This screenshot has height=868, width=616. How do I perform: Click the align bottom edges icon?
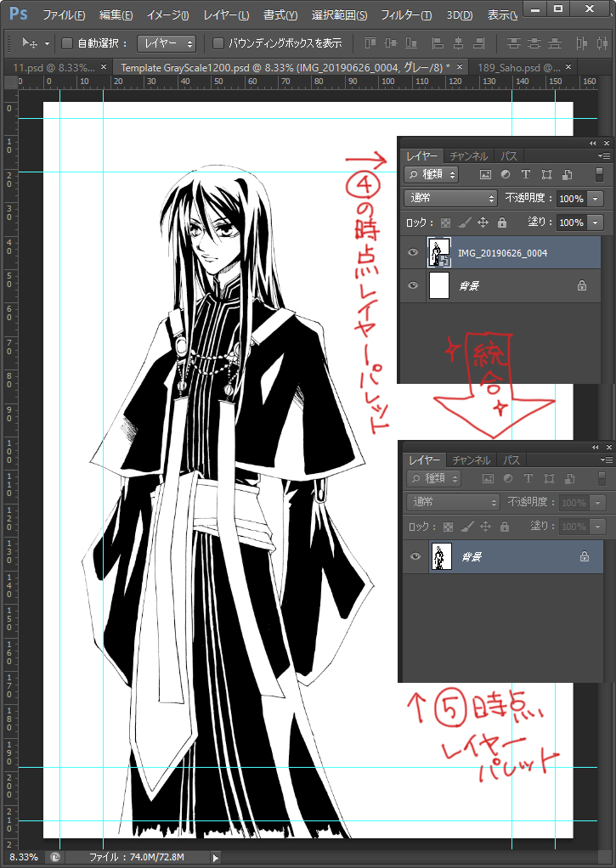(411, 42)
